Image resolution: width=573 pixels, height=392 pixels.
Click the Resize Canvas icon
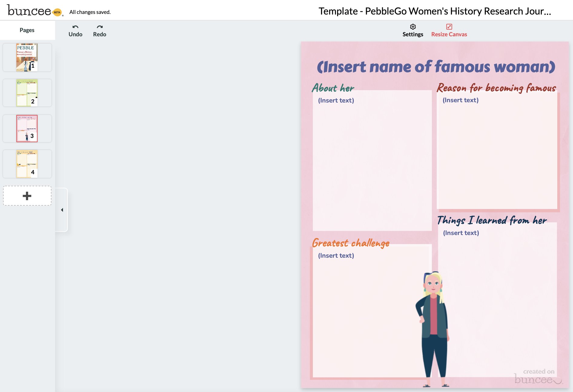[449, 27]
